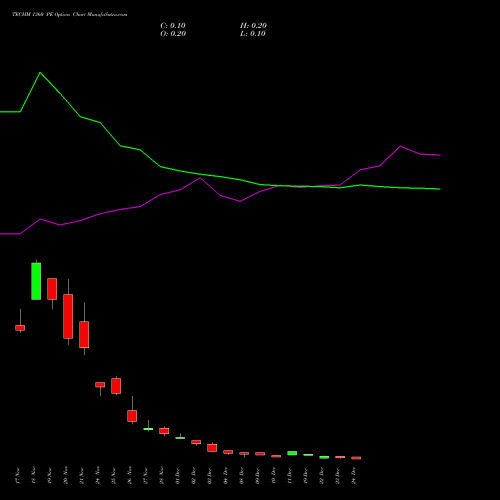Click the '10 Dec' date axis label
This screenshot has height=500, width=500.
point(274,475)
